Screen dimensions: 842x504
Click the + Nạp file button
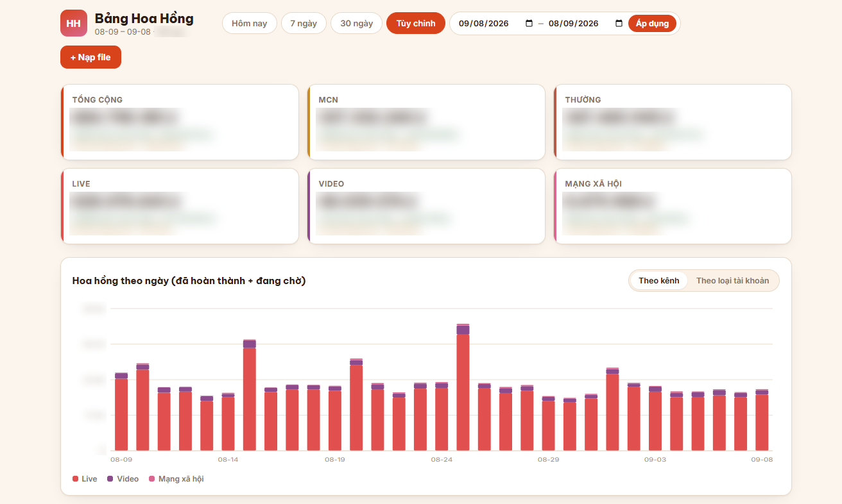90,57
